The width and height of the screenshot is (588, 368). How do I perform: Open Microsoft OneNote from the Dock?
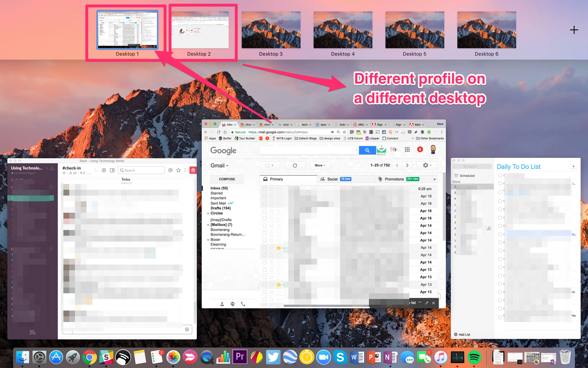[x=390, y=357]
